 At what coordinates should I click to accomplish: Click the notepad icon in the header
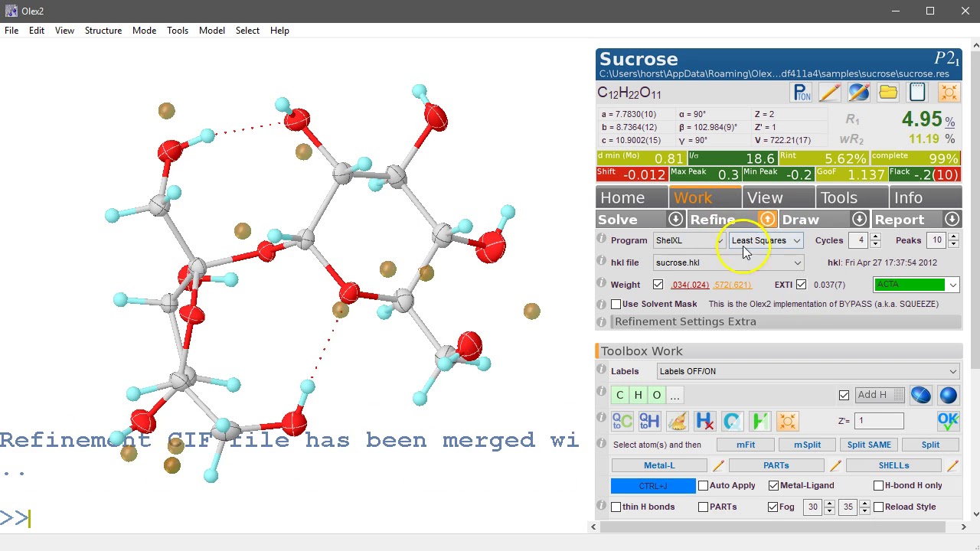pyautogui.click(x=917, y=93)
